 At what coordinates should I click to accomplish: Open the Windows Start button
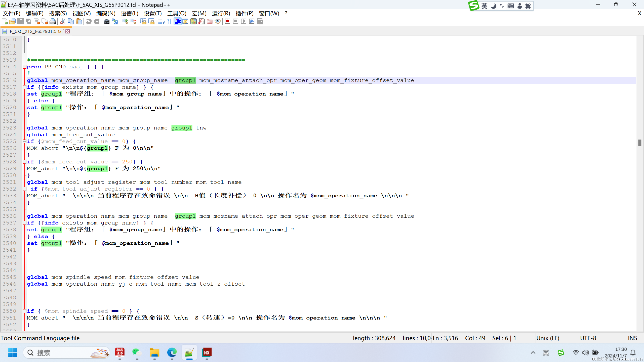13,353
